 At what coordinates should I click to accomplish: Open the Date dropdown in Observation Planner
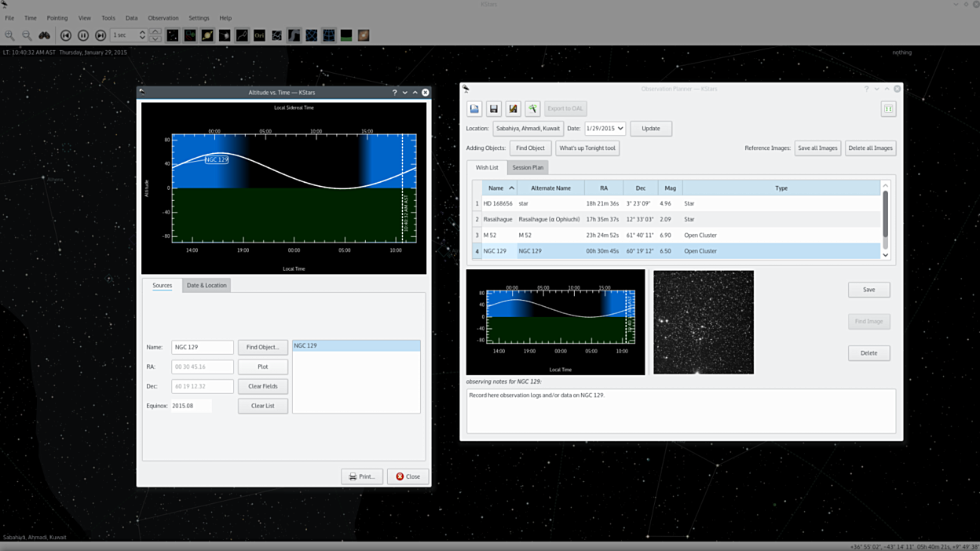pos(620,129)
